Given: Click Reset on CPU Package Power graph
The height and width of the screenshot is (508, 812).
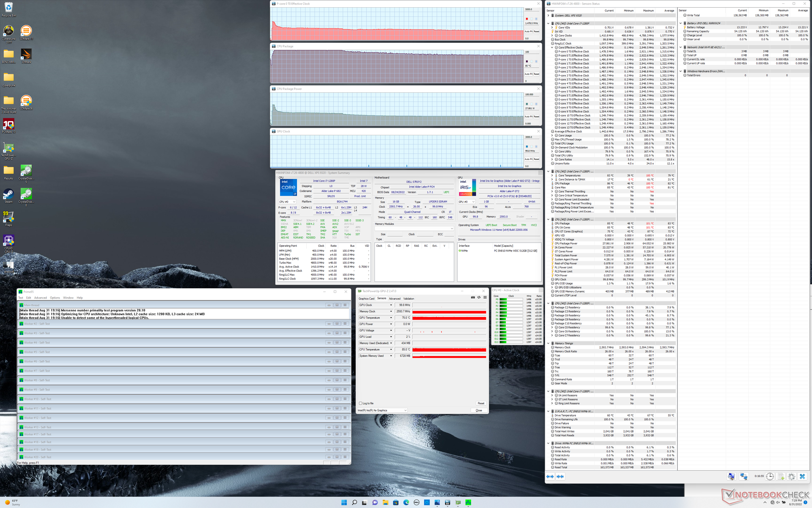Looking at the screenshot, I should (536, 117).
